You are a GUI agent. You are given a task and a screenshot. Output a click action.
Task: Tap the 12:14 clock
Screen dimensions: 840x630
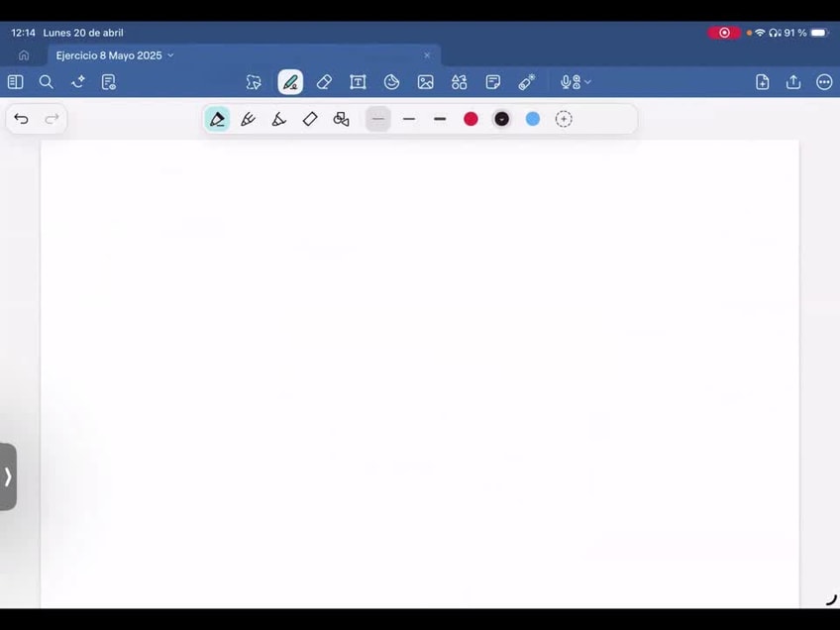23,33
